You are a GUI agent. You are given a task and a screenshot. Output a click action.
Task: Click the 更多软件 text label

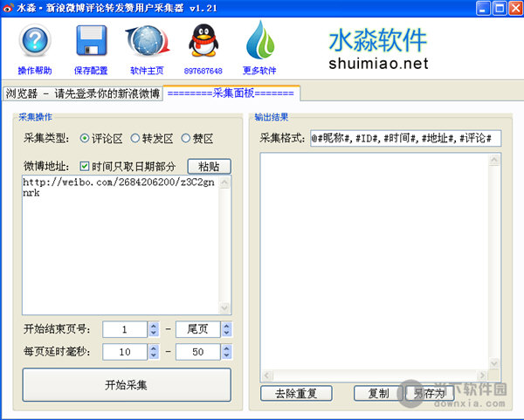[259, 71]
